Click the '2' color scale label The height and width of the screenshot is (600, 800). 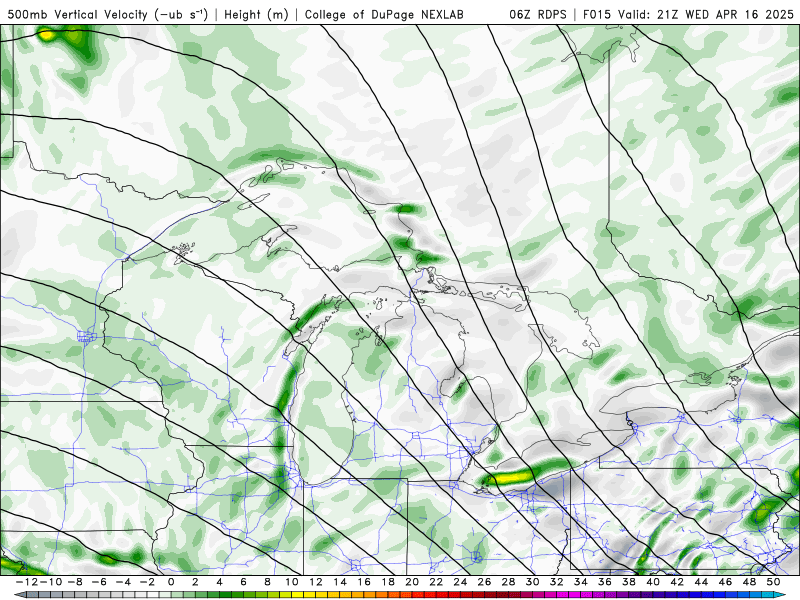point(195,582)
